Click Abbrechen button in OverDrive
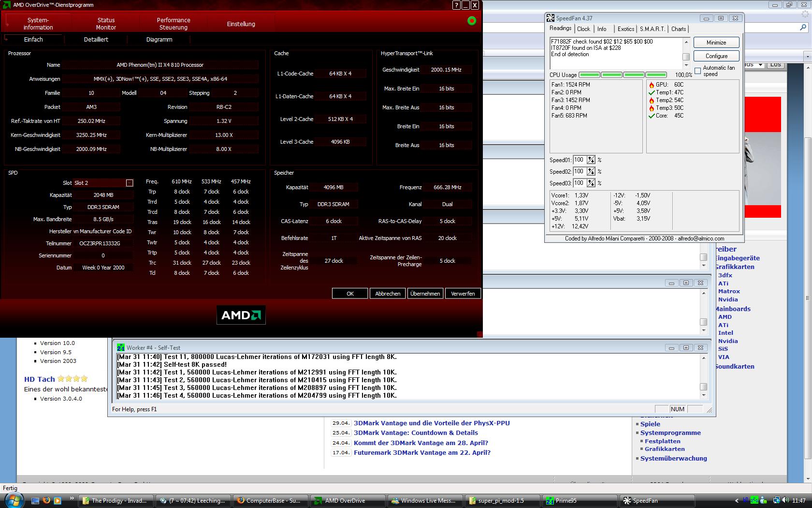 pos(388,294)
